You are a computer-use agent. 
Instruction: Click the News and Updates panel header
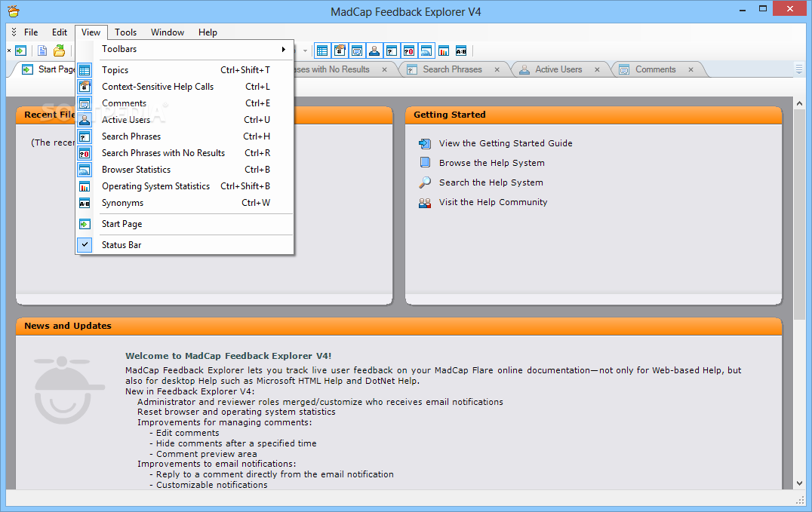tap(398, 326)
